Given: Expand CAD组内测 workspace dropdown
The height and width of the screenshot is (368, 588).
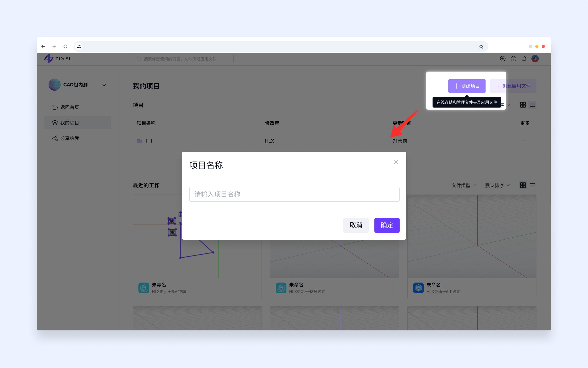Looking at the screenshot, I should [x=104, y=85].
